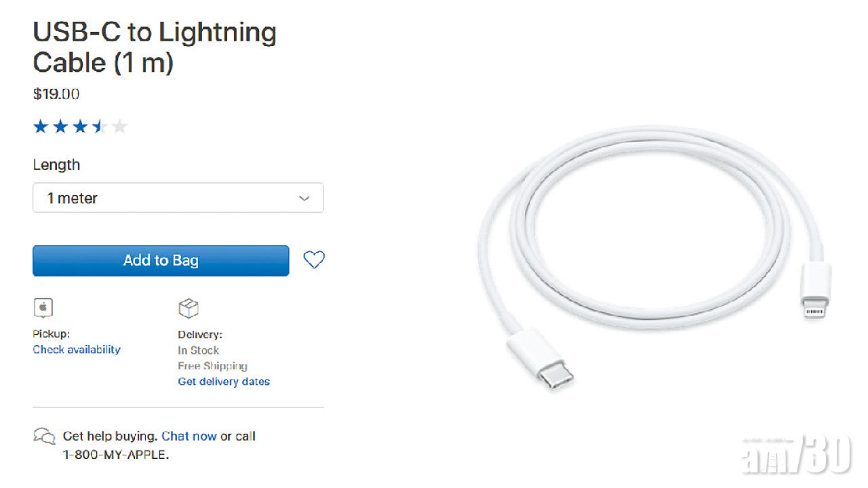Screen dimensions: 868x488
Task: Toggle the heart wishlist icon
Action: [313, 260]
